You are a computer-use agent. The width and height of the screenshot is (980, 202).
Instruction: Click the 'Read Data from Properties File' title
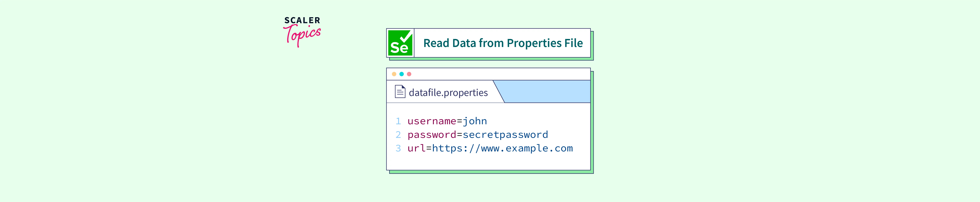503,43
